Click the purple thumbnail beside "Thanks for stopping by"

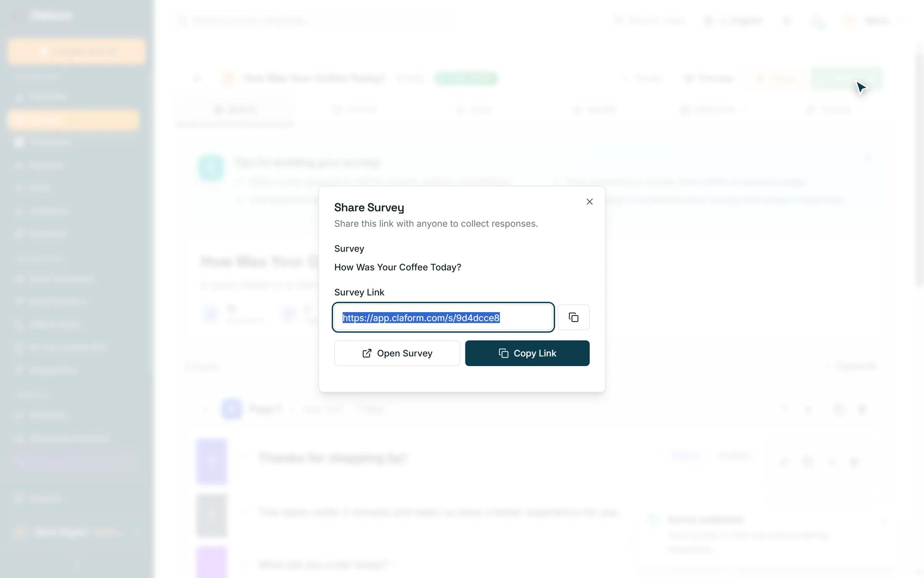click(211, 461)
